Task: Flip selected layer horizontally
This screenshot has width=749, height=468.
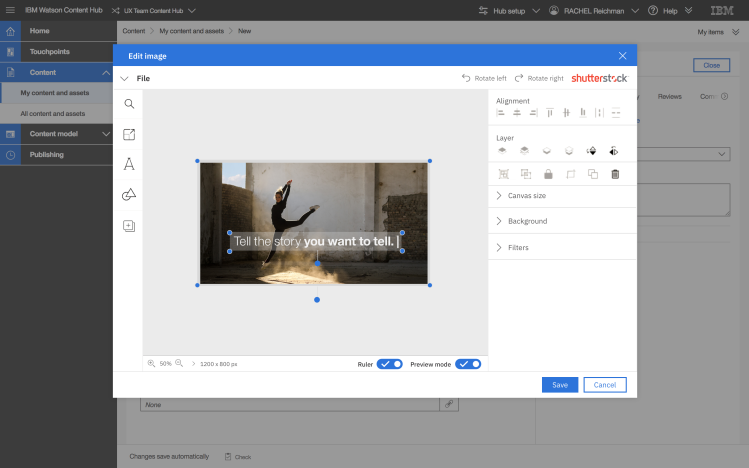Action: coord(614,151)
